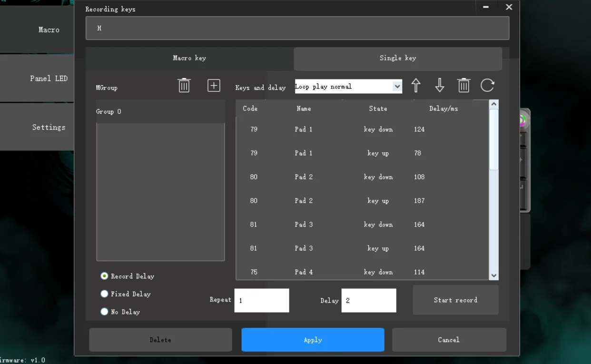
Task: Choose the Fixed Delay radio option
Action: click(105, 294)
